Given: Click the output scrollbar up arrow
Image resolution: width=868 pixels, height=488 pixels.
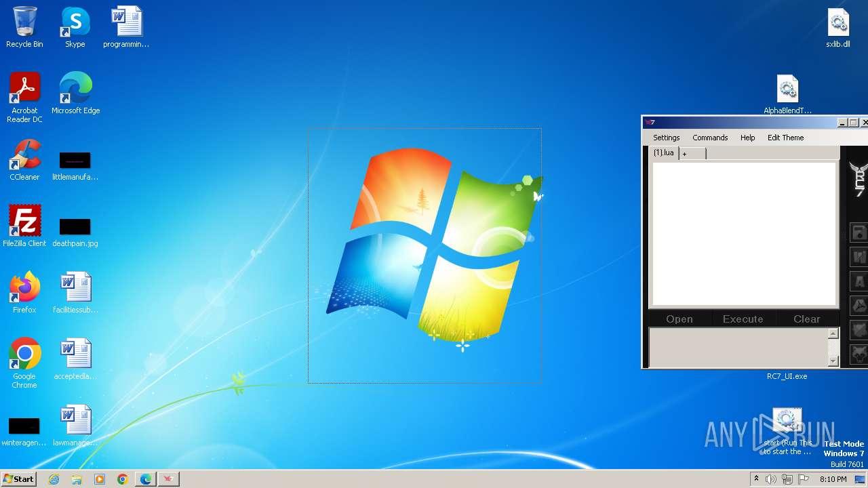Looking at the screenshot, I should [833, 333].
